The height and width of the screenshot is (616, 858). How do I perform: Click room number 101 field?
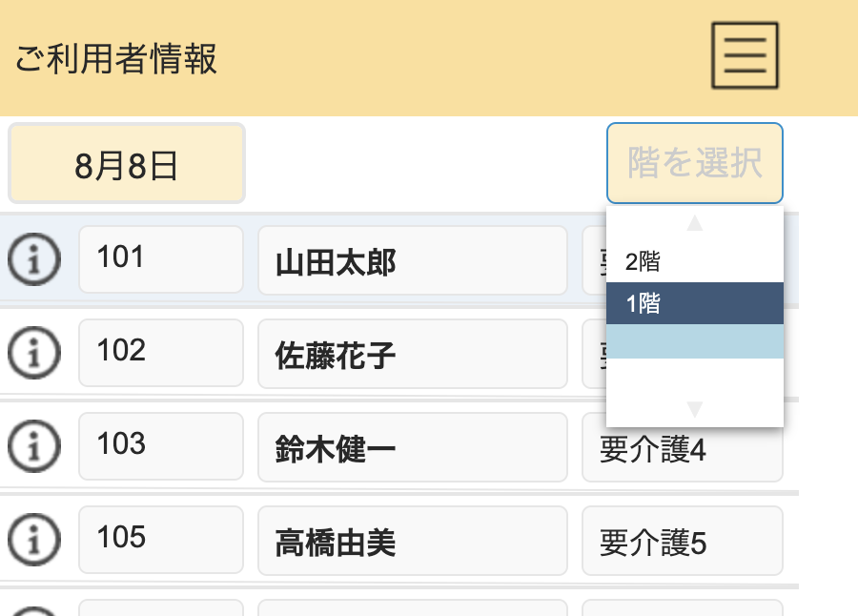click(160, 259)
